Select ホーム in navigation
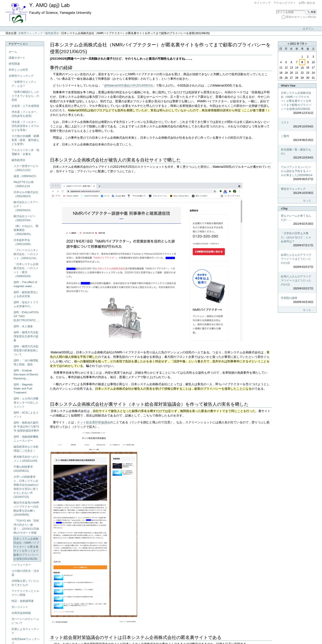 coord(13,52)
